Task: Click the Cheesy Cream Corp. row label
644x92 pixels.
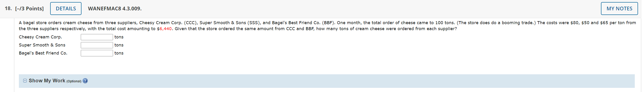Action: 40,37
